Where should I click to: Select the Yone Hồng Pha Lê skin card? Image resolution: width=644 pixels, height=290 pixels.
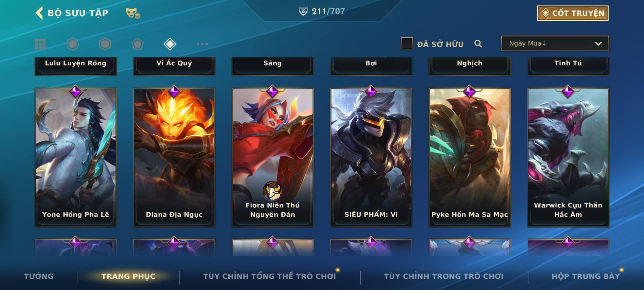[x=76, y=157]
